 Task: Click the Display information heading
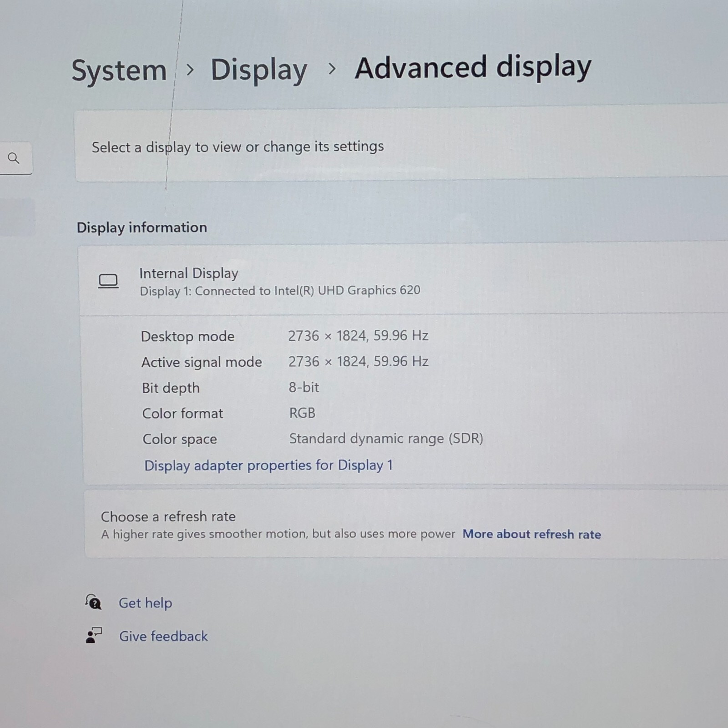[x=142, y=227]
